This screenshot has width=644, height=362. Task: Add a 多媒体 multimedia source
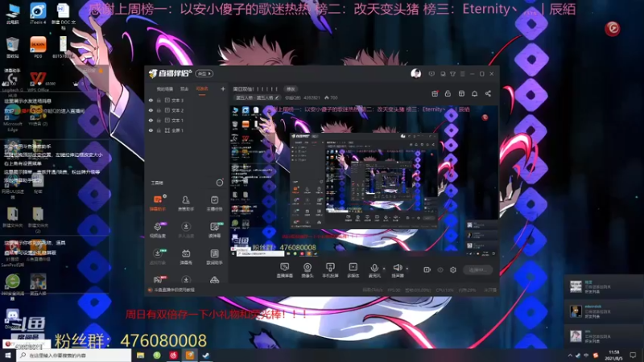[x=353, y=270]
